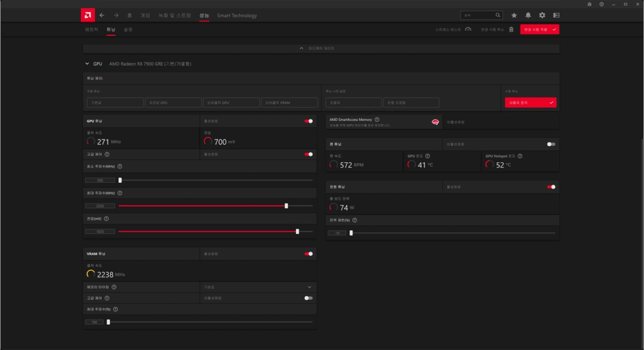Click 스트레스 테스트 text
Image resolution: width=644 pixels, height=350 pixels.
click(448, 30)
